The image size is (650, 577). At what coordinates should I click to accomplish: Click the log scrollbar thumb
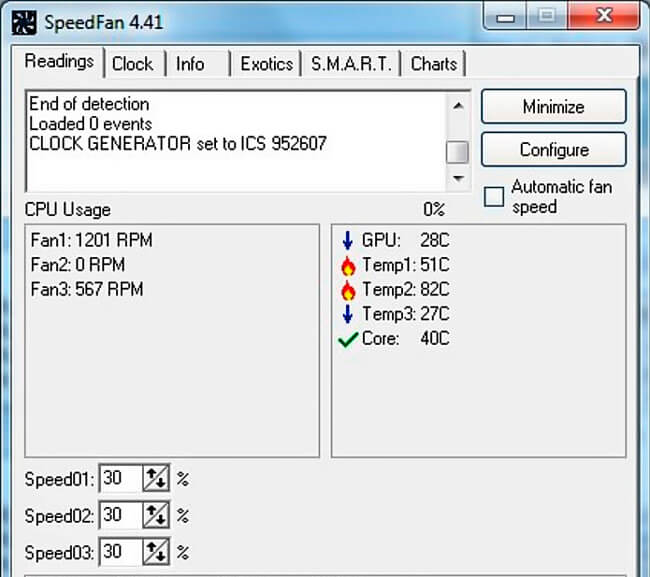point(457,152)
